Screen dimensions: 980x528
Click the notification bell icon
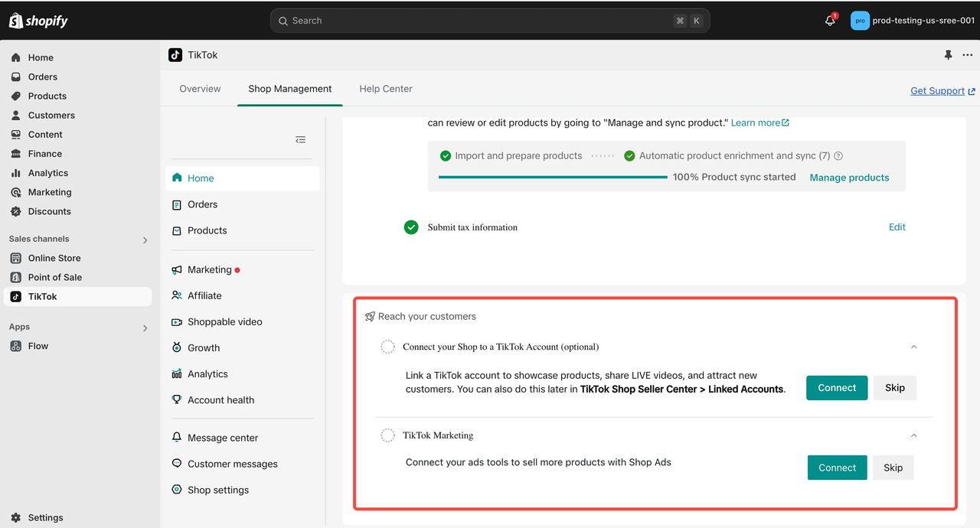tap(830, 21)
